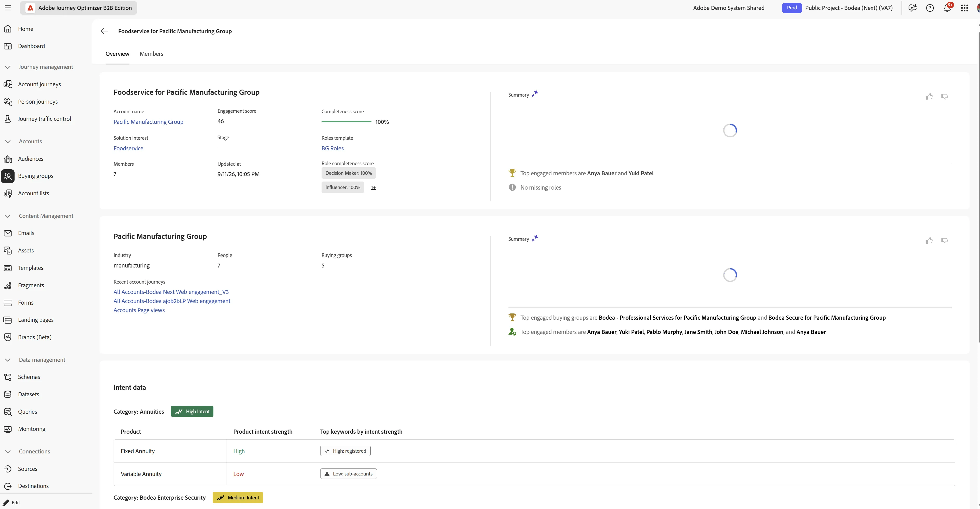Open the BG Roles template link
The height and width of the screenshot is (509, 980).
click(x=332, y=148)
